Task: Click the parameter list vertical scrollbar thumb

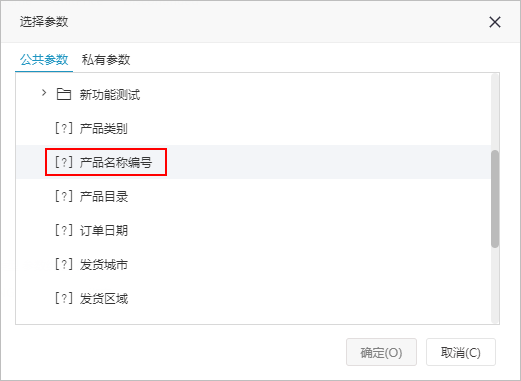Action: point(495,199)
